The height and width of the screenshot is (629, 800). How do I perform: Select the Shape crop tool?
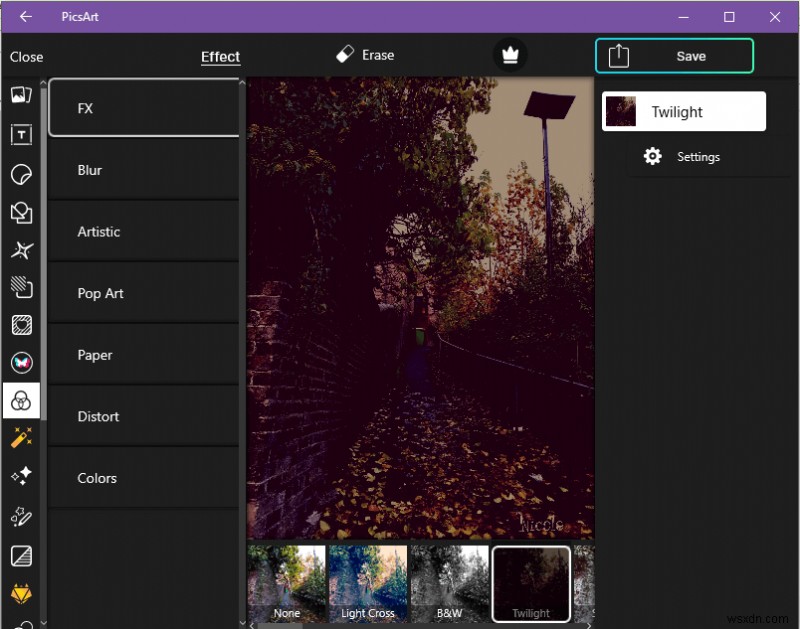pos(21,213)
